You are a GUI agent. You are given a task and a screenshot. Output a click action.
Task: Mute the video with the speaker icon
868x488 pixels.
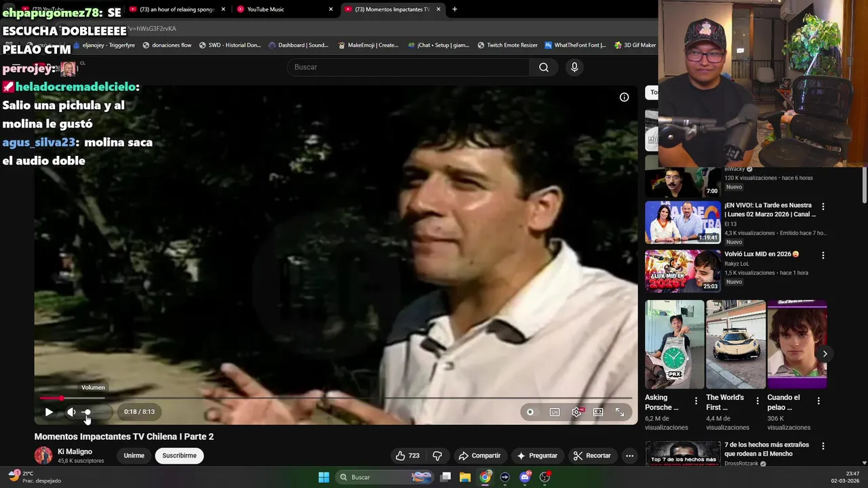click(71, 412)
